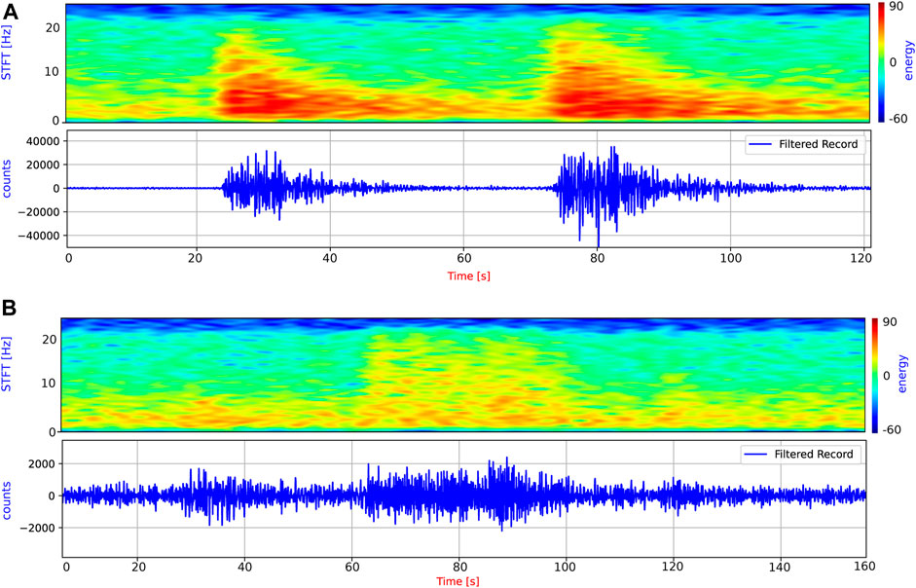Click the 90 value on panel A colorbar
The width and height of the screenshot is (916, 588).
[x=897, y=7]
